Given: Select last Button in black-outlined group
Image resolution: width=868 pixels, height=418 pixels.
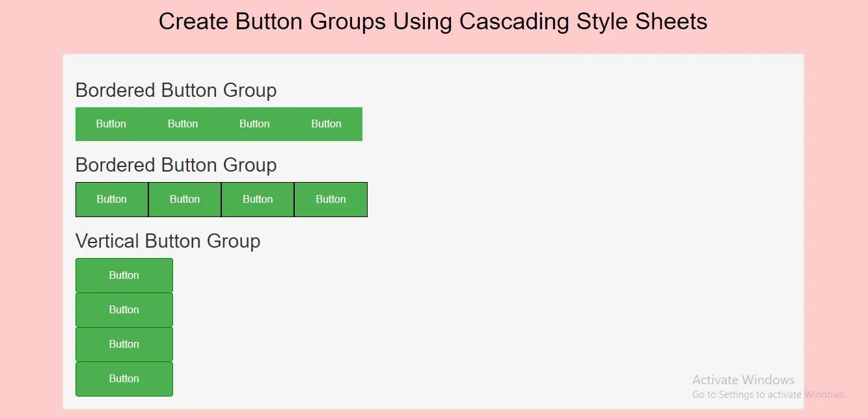Looking at the screenshot, I should coord(331,200).
